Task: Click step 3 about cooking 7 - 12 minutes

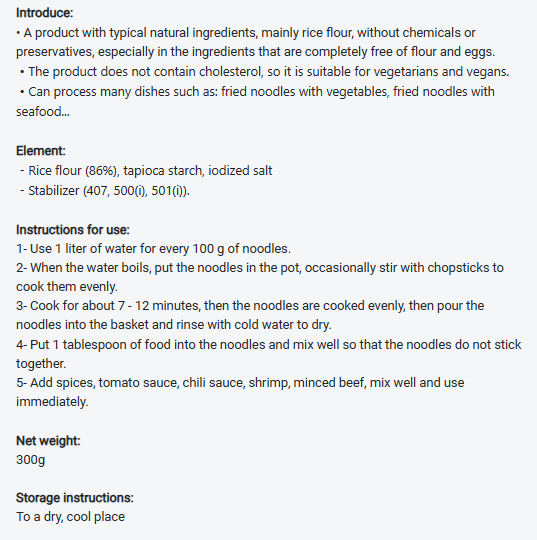Action: [x=250, y=315]
